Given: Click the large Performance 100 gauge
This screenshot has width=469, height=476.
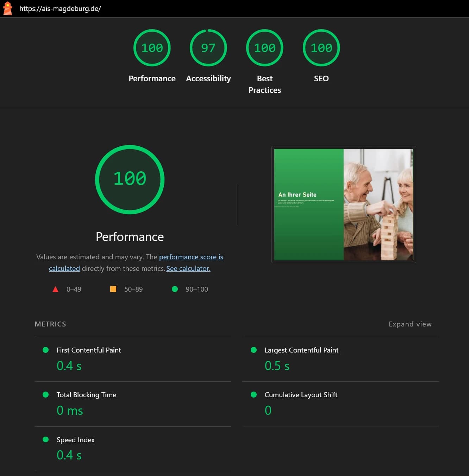Looking at the screenshot, I should point(130,179).
